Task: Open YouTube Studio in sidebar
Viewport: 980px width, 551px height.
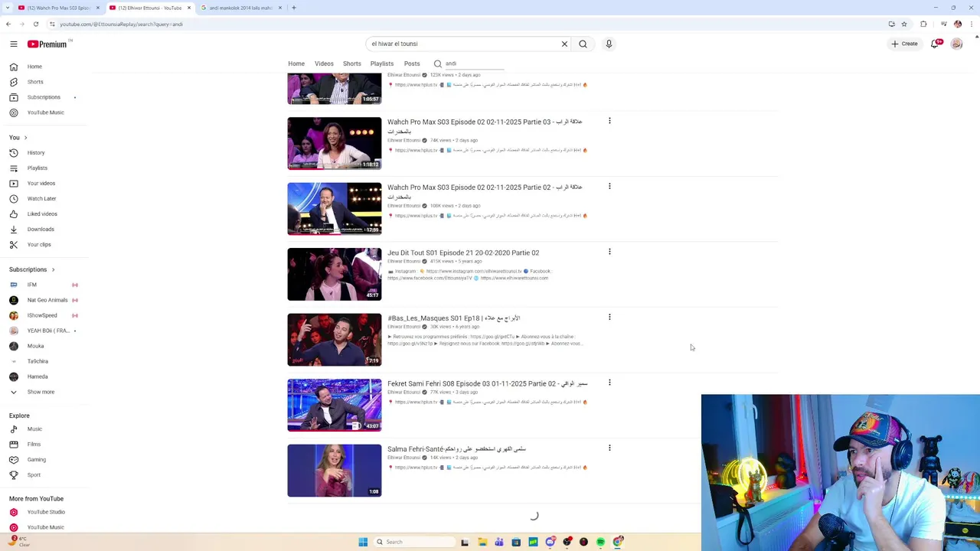Action: pos(46,512)
